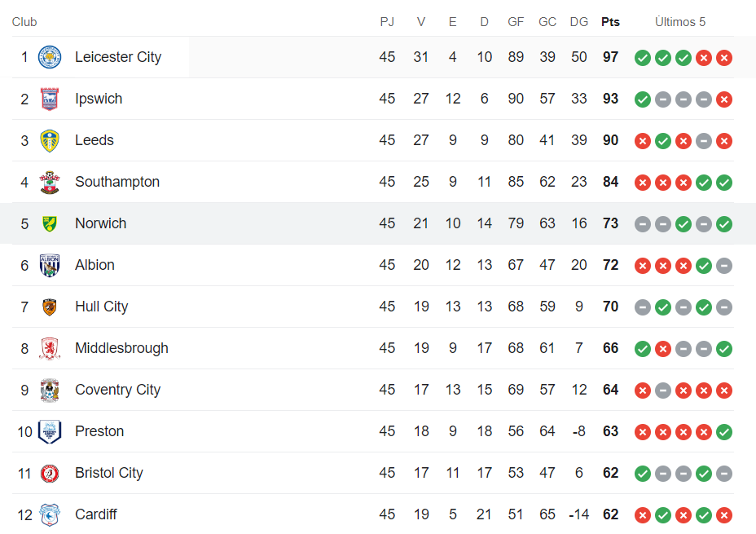Select the Southampton table row points value

coord(610,182)
